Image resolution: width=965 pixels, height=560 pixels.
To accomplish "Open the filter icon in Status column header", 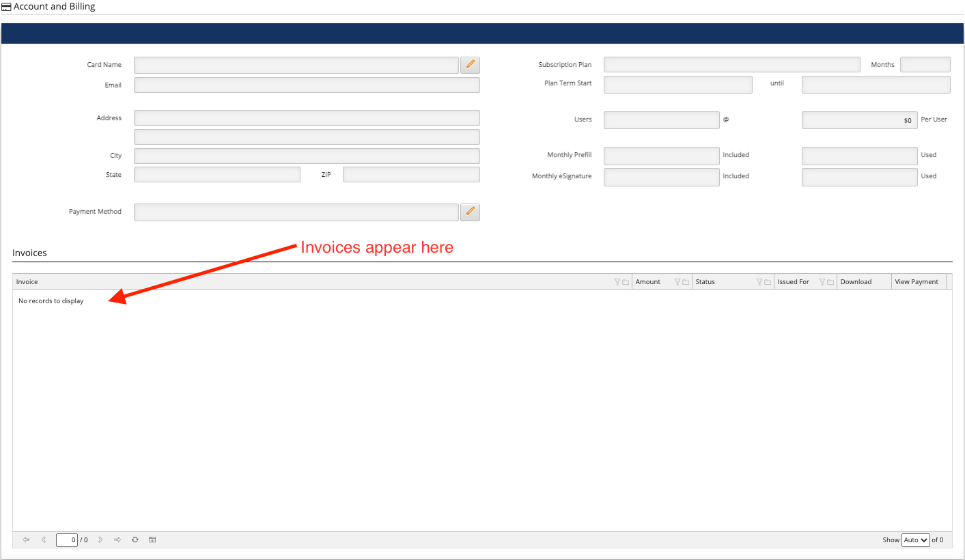I will [x=759, y=282].
